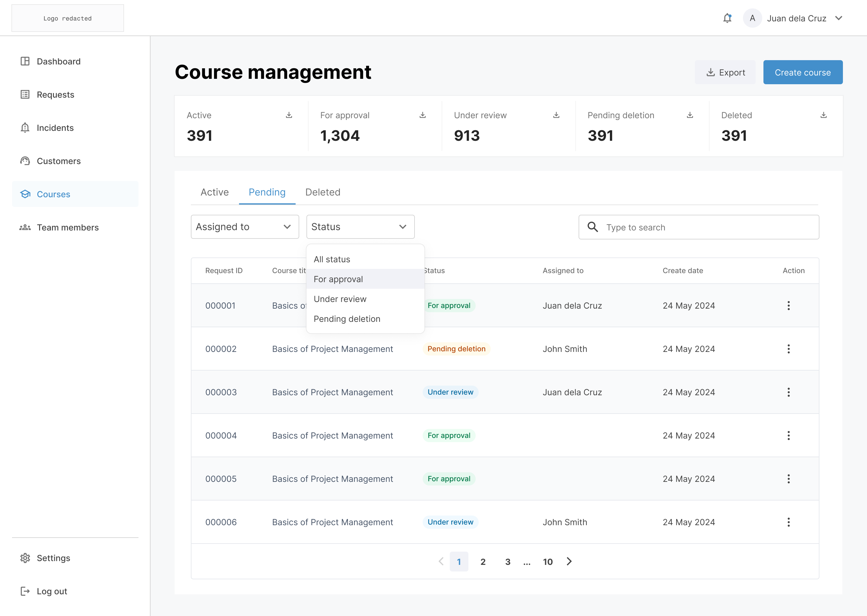Download the Deleted courses stats
This screenshot has width=867, height=616.
[x=823, y=115]
